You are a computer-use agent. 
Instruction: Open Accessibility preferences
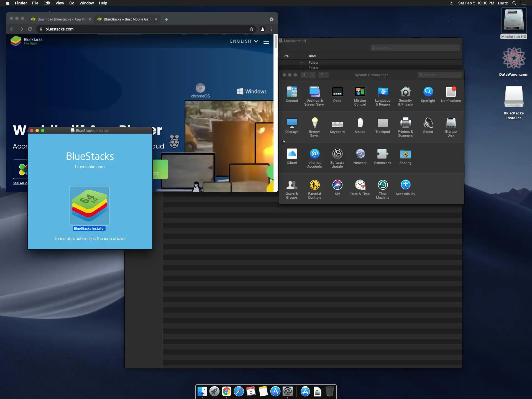pyautogui.click(x=405, y=185)
